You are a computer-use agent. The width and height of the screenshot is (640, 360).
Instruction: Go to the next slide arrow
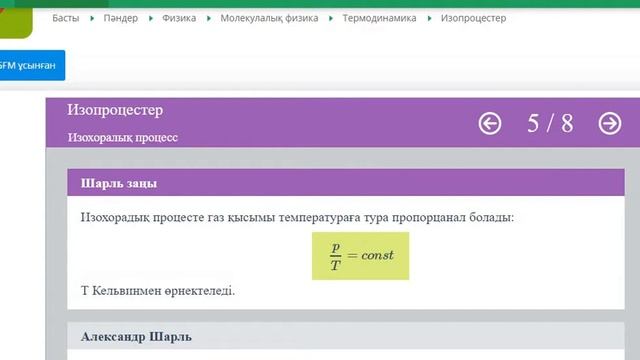pos(610,123)
